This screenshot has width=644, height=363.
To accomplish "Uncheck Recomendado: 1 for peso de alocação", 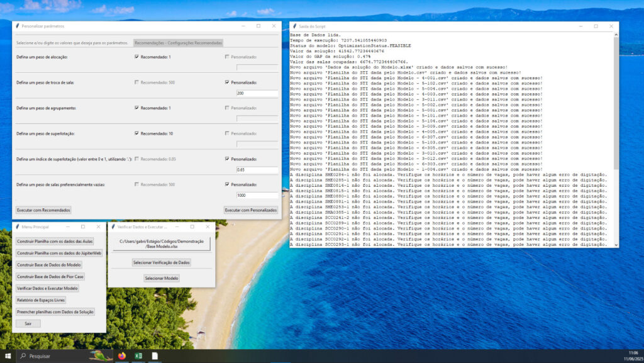I will click(x=136, y=57).
